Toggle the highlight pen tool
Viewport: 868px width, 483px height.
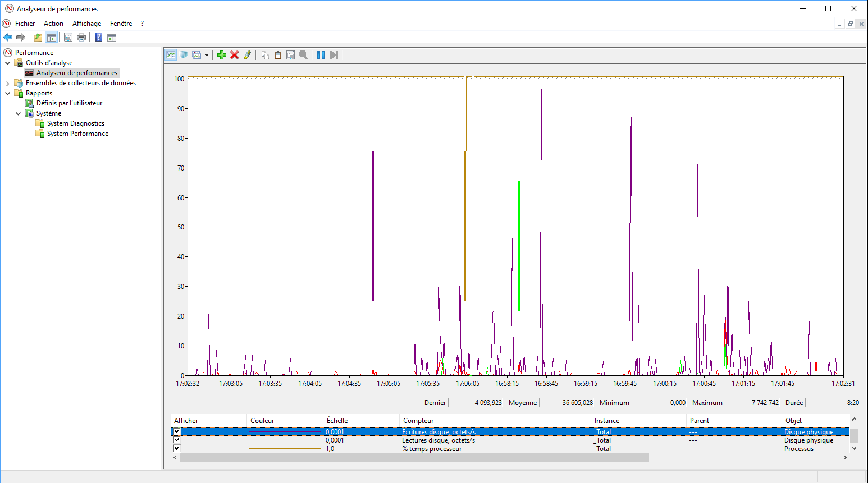248,55
